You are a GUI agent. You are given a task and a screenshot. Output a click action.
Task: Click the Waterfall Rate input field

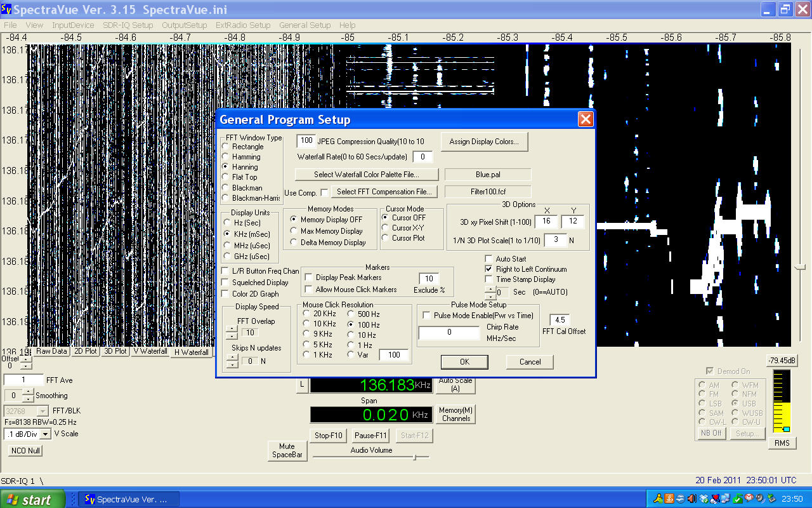[x=422, y=157]
